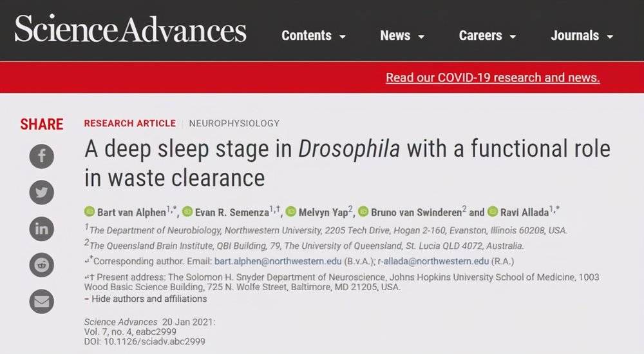644x354 pixels.
Task: Click the Vol. 7, no. 4, eabc2999 line
Action: 130,332
